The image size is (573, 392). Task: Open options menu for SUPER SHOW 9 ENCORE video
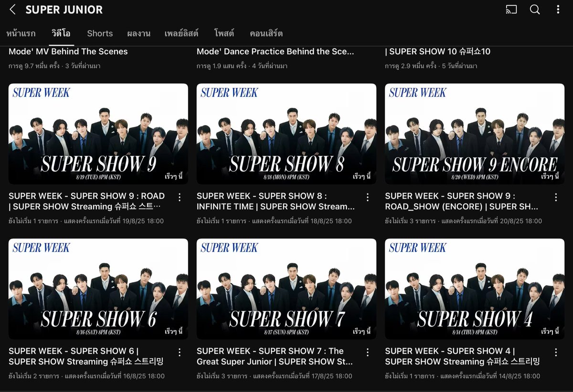click(x=556, y=197)
